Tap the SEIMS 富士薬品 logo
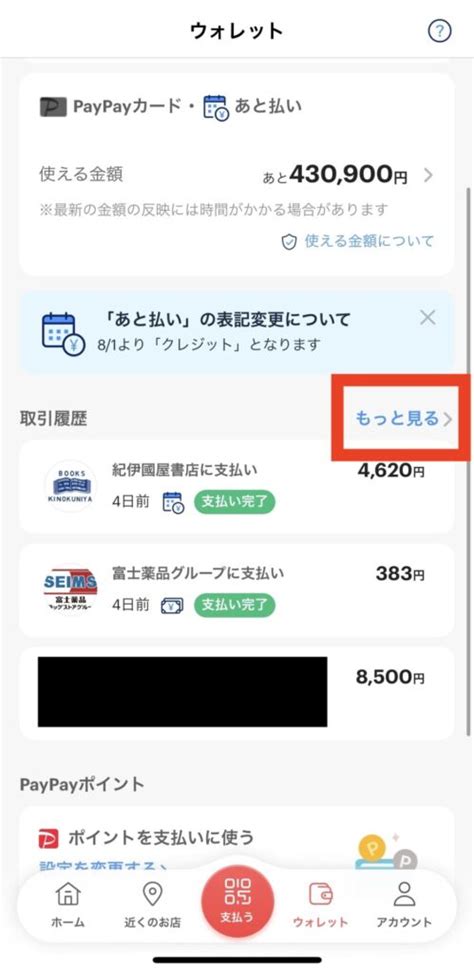The height and width of the screenshot is (972, 474). 70,589
